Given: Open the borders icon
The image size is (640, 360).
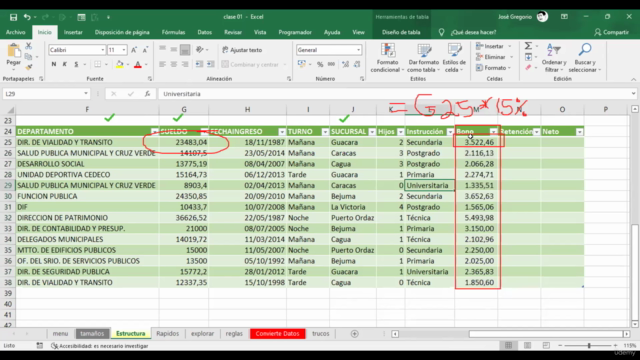Looking at the screenshot, I should coord(98,64).
